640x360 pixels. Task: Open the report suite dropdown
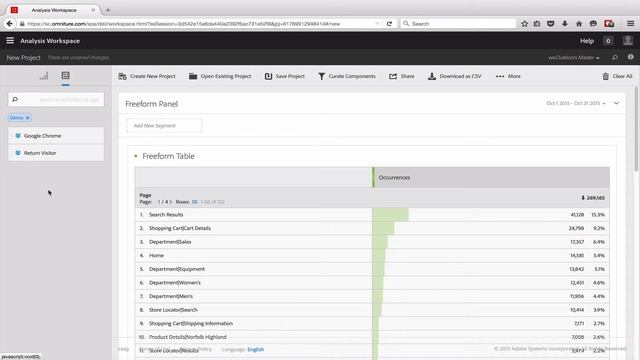(573, 58)
